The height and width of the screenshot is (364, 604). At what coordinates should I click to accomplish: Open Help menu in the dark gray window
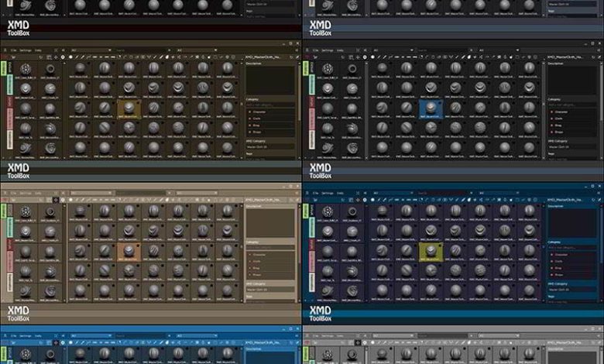click(x=340, y=50)
